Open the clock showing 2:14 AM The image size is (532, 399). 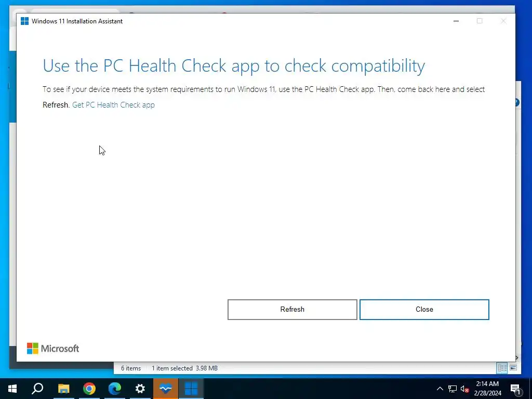point(487,389)
